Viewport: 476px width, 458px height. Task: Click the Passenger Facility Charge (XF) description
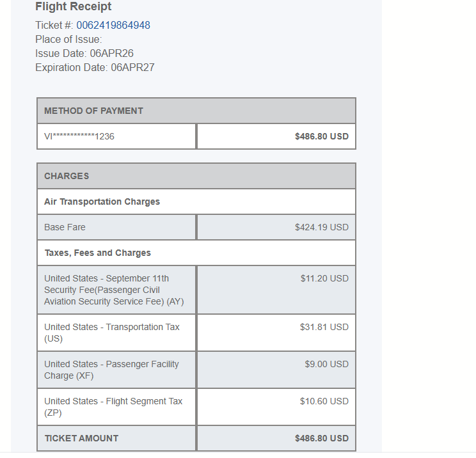(x=111, y=370)
